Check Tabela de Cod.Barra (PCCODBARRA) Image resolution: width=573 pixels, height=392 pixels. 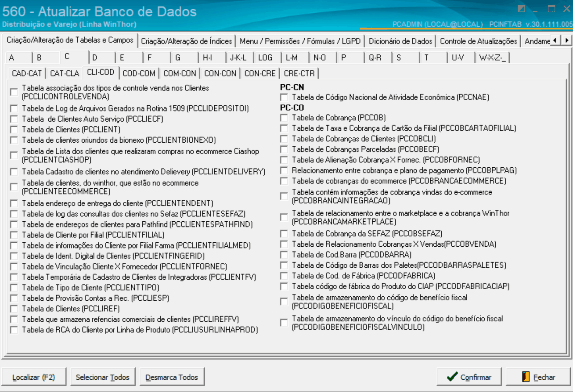point(284,255)
